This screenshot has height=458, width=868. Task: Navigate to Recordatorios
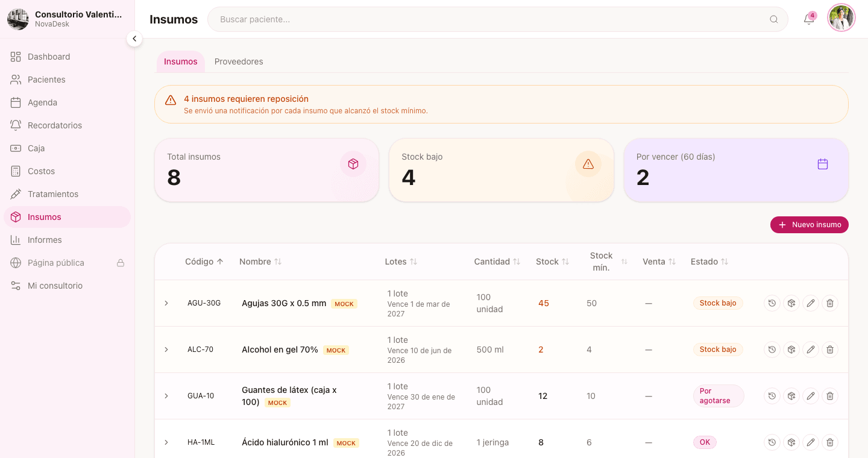[x=67, y=125]
